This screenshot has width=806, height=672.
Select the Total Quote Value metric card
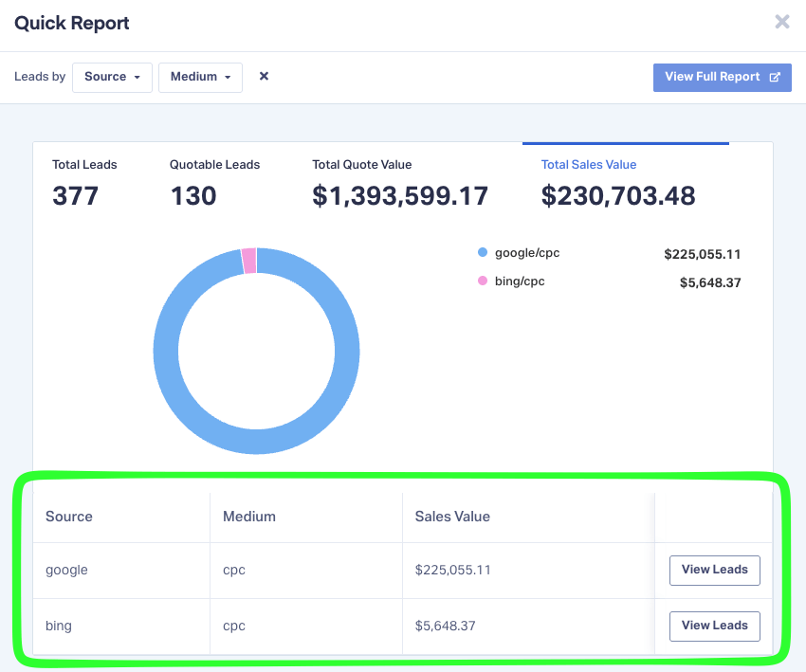399,180
